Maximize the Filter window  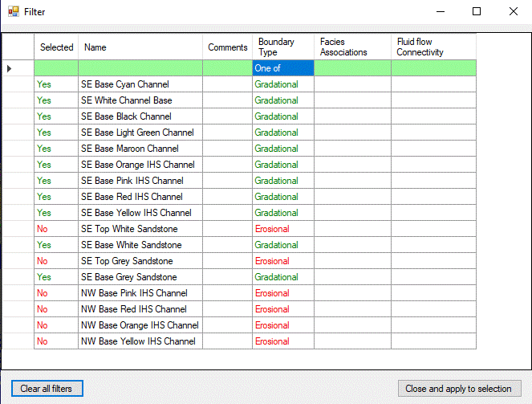point(477,12)
